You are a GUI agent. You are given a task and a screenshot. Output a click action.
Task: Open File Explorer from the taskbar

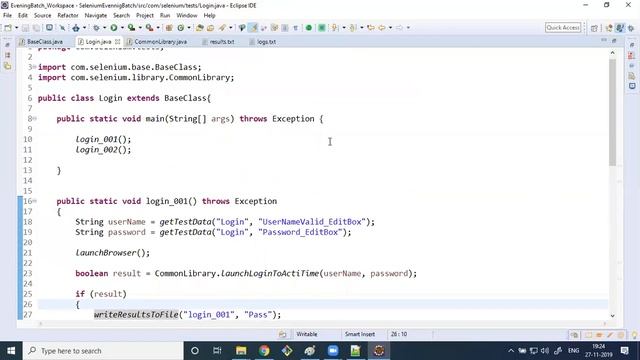tap(241, 351)
